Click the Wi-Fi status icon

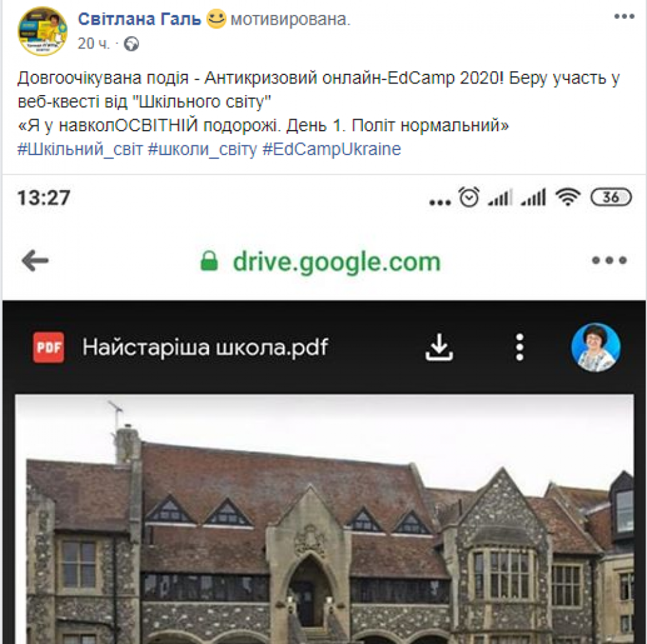tap(568, 198)
